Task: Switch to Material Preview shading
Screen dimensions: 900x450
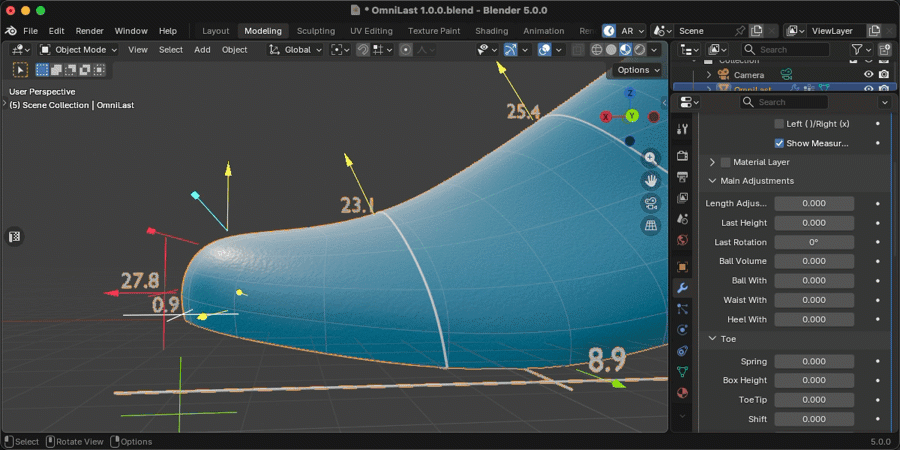Action: tap(626, 50)
